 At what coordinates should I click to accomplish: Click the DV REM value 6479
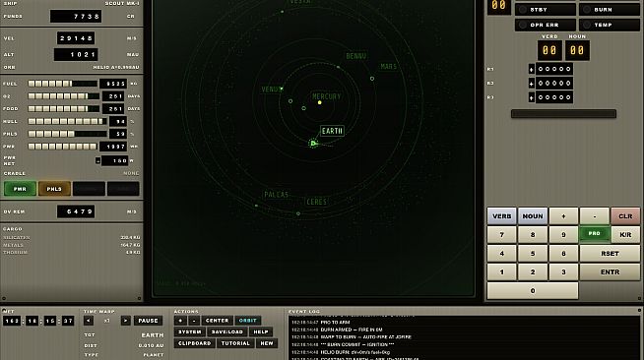(x=76, y=211)
